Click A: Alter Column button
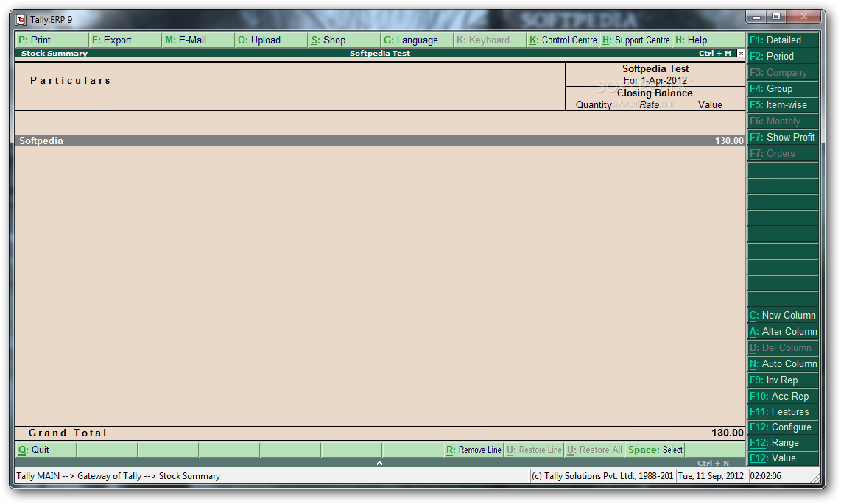This screenshot has width=841, height=504. (x=783, y=332)
